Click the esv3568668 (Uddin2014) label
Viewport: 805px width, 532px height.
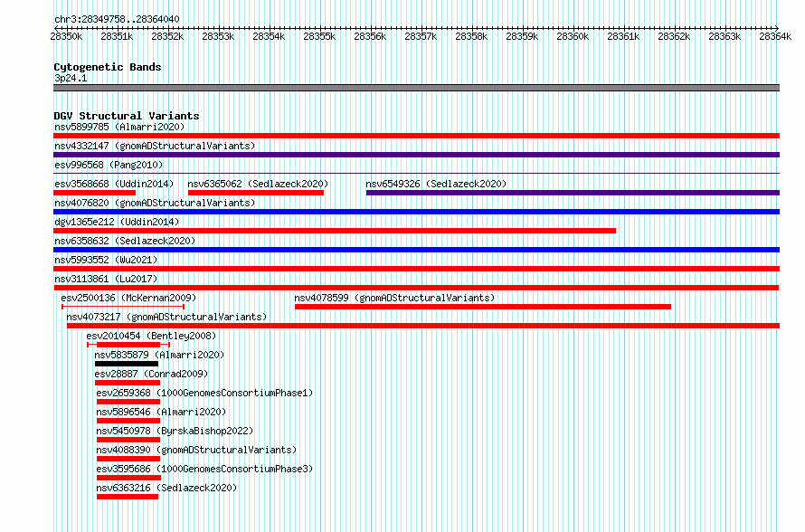tap(114, 184)
